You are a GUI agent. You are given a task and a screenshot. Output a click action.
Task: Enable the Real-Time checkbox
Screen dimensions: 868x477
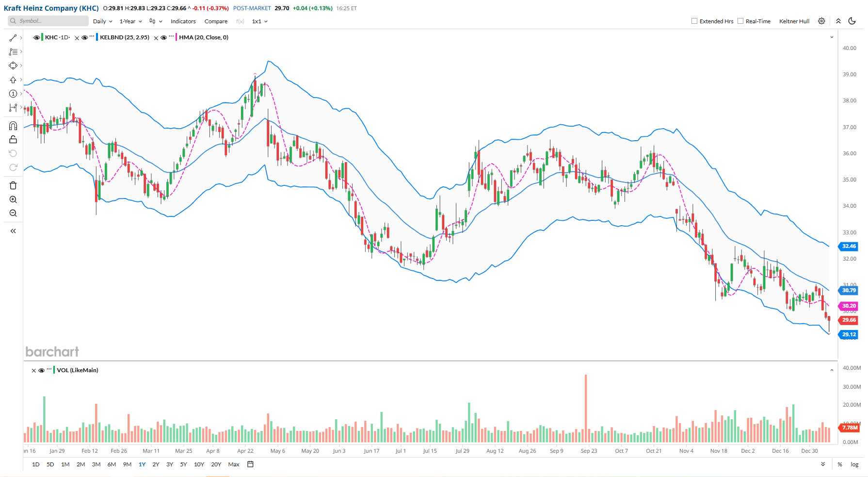click(740, 21)
